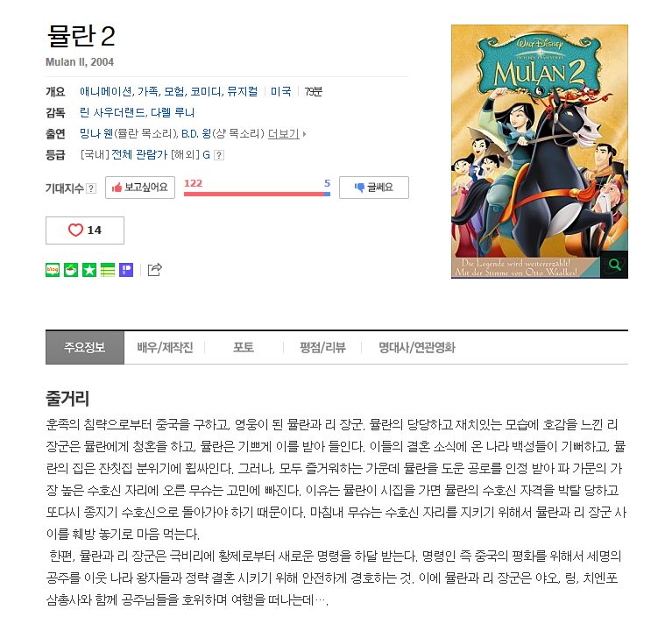The height and width of the screenshot is (631, 672).
Task: Open help icon next to 기대지수
Action: [x=91, y=188]
